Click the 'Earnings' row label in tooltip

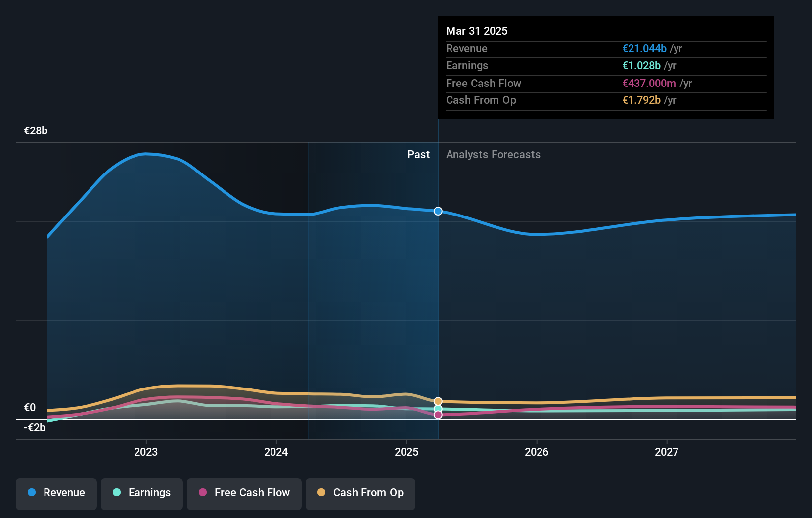[467, 66]
